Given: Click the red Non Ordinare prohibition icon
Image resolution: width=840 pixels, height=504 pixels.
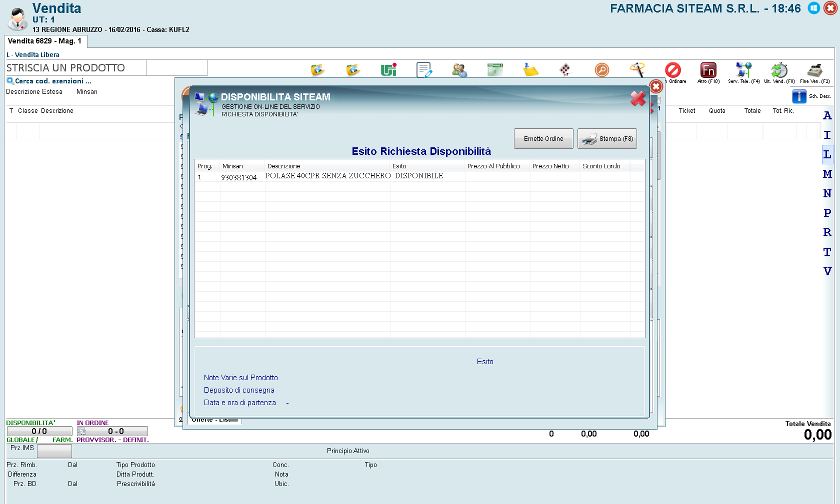Looking at the screenshot, I should (673, 70).
